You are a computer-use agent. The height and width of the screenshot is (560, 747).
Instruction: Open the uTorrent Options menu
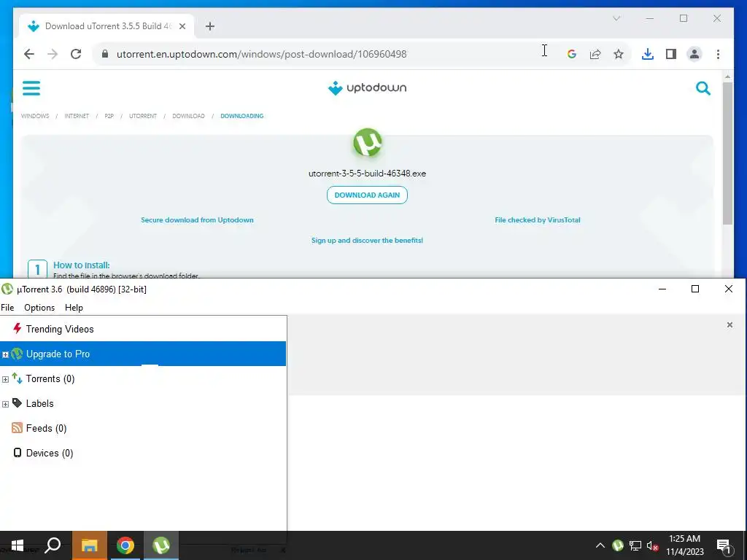[39, 308]
